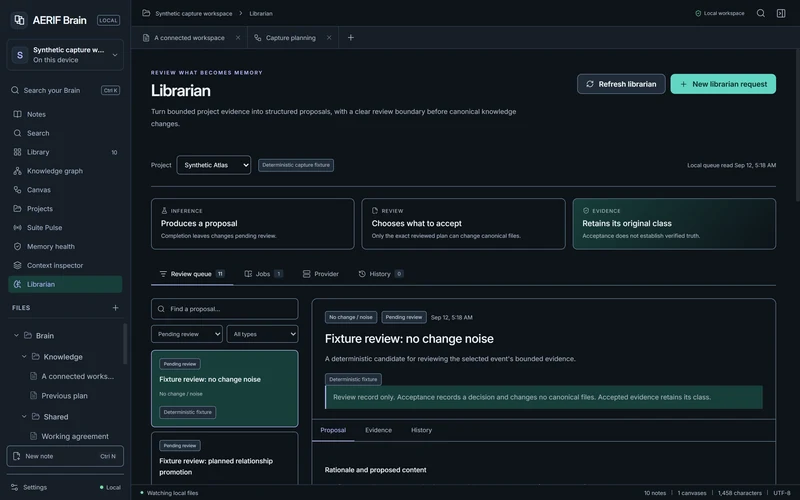Image resolution: width=800 pixels, height=500 pixels.
Task: Toggle the right side panel icon
Action: click(781, 13)
